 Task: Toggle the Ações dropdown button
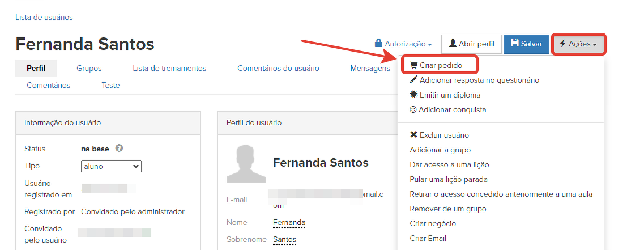578,44
